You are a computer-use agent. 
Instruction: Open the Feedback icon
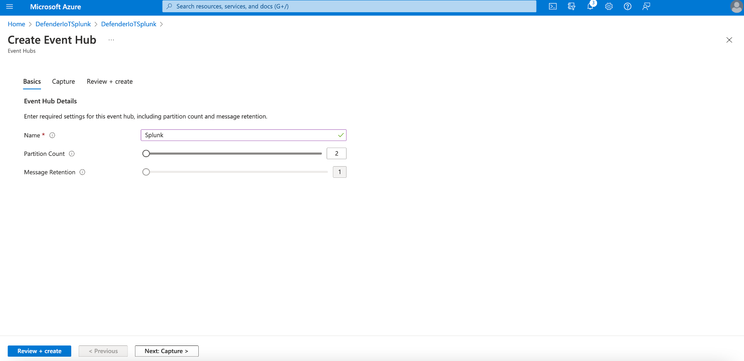[x=646, y=7]
